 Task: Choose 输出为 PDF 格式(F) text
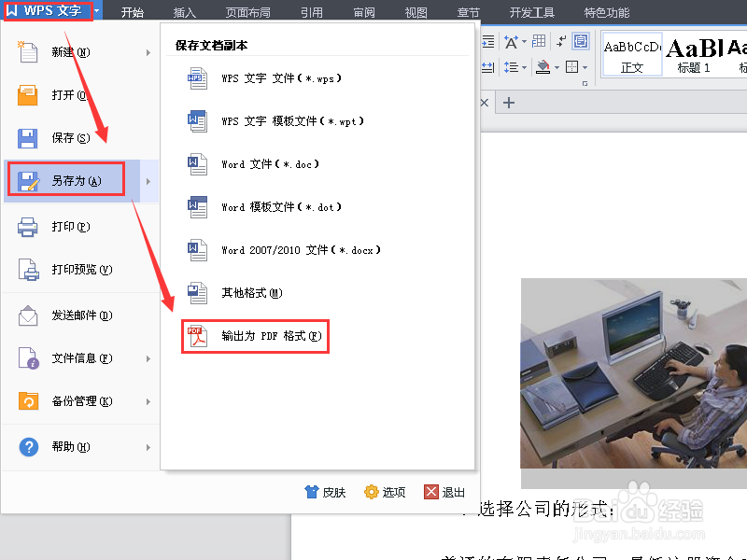[272, 336]
